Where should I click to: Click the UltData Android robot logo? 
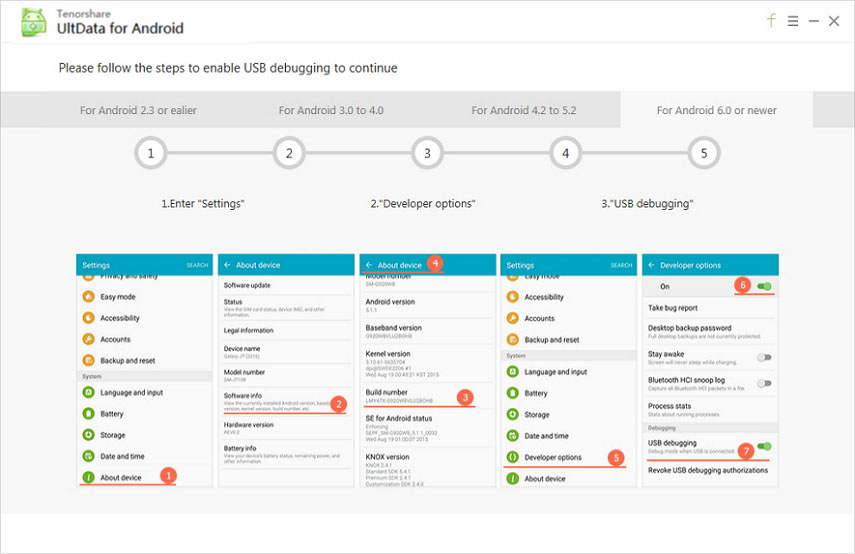[x=34, y=22]
